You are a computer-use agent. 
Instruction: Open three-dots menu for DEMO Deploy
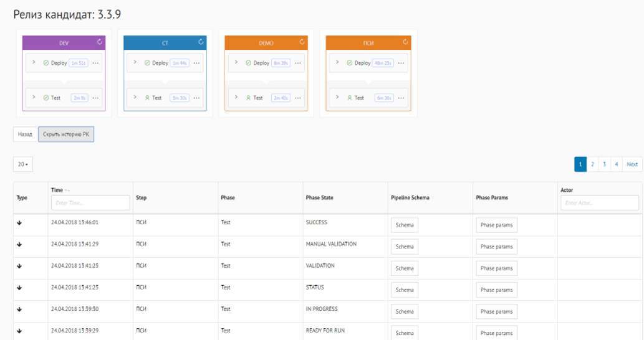point(297,63)
